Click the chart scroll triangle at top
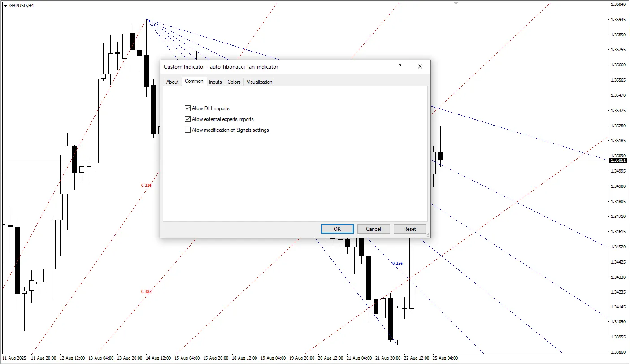 click(456, 3)
